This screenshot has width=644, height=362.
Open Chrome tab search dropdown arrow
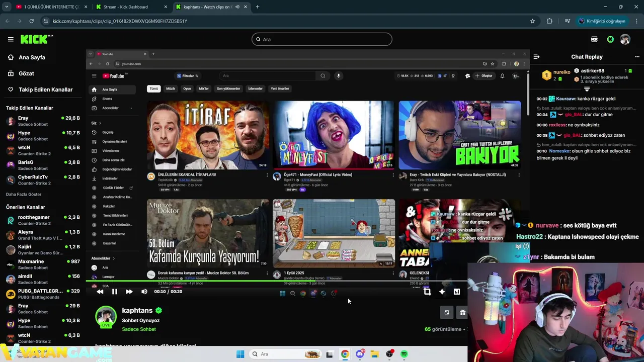pos(7,7)
